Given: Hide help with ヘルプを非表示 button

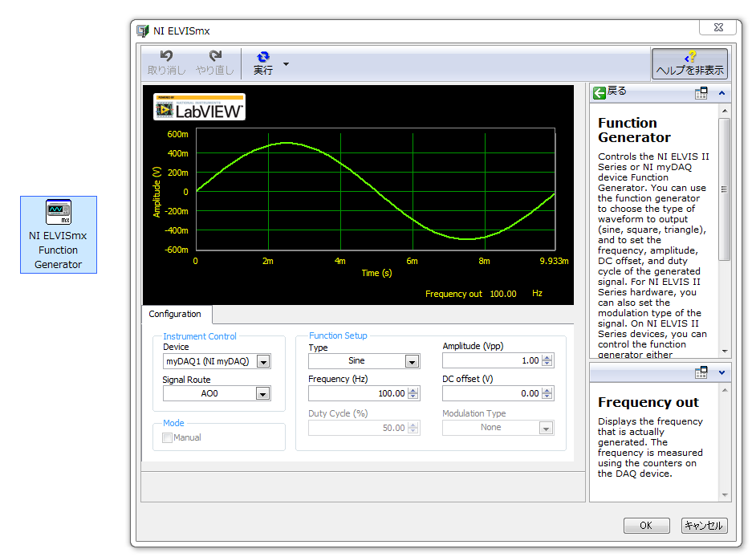Looking at the screenshot, I should point(689,63).
